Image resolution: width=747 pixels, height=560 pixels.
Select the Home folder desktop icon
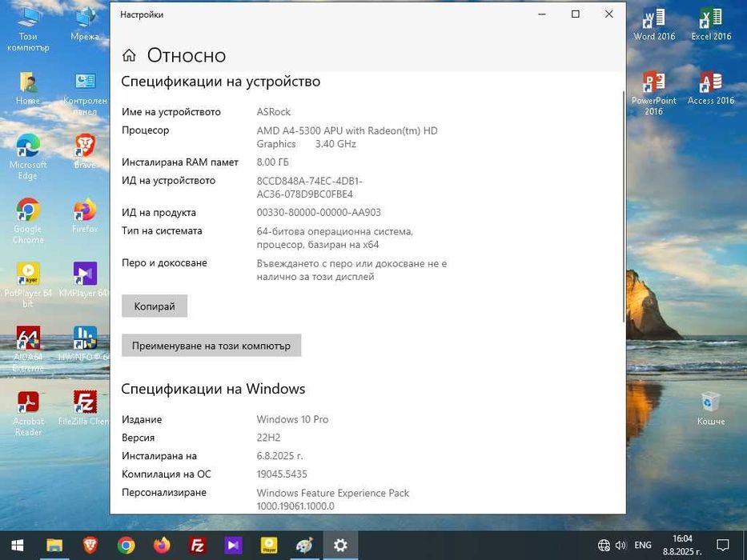pyautogui.click(x=28, y=88)
